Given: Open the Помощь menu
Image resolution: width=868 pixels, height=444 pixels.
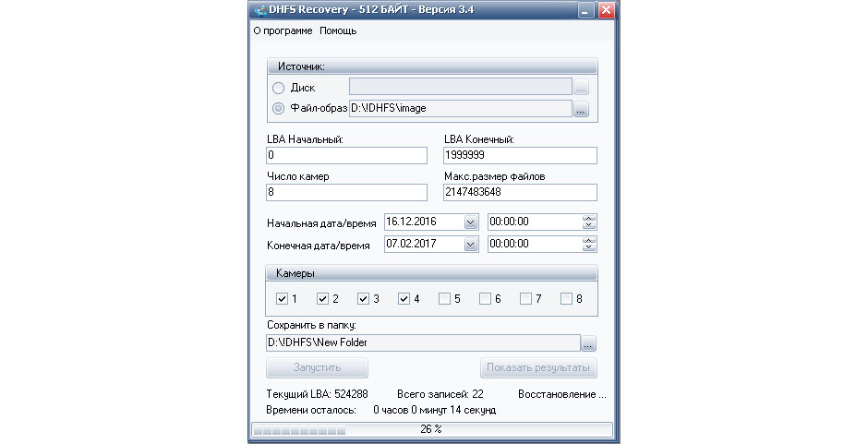Looking at the screenshot, I should [x=338, y=30].
